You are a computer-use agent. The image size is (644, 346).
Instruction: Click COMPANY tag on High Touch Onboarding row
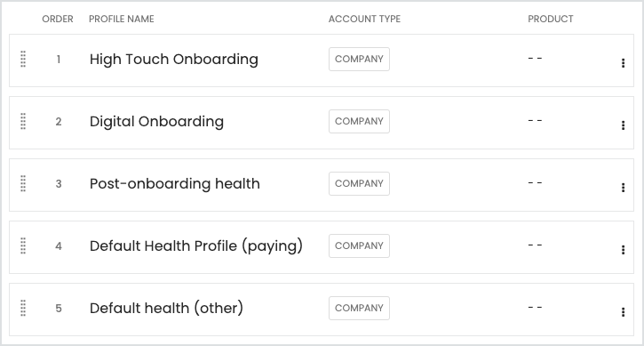tap(359, 60)
